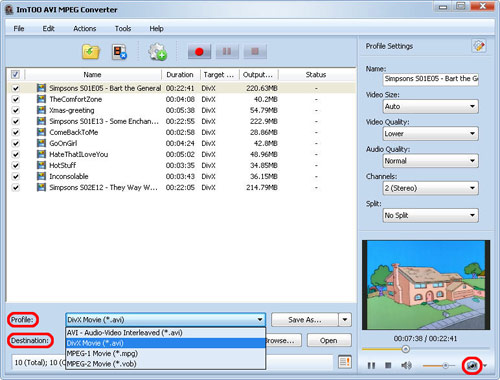This screenshot has height=380, width=500.
Task: Uncheck the GoOnGirl checkbox
Action: point(15,143)
